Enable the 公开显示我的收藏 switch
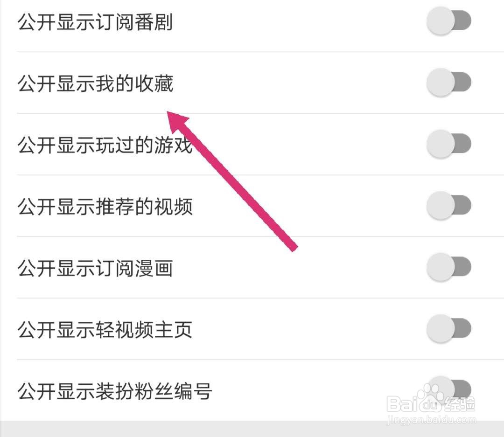 pyautogui.click(x=449, y=82)
